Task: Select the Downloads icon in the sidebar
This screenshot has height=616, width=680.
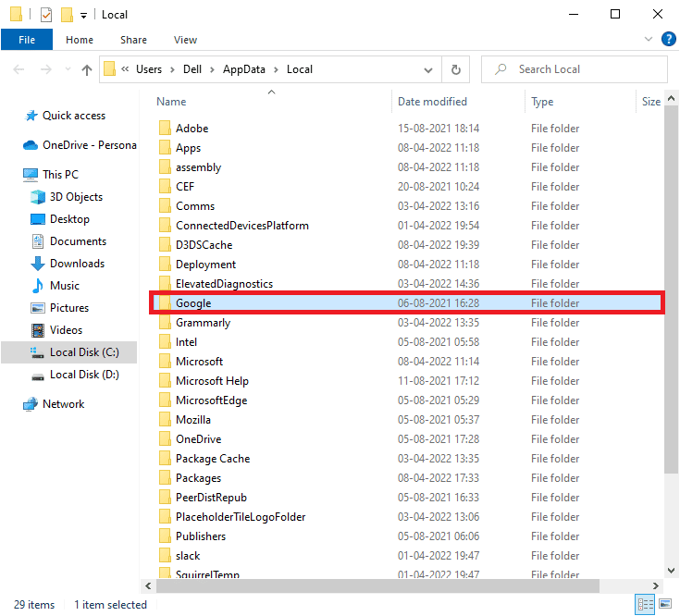Action: (x=38, y=264)
